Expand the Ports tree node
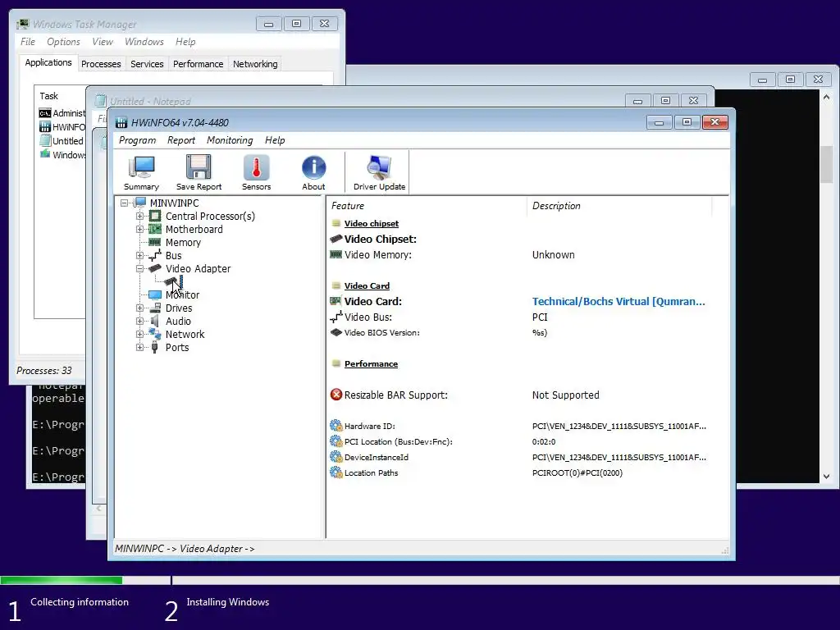The image size is (840, 630). coord(139,347)
